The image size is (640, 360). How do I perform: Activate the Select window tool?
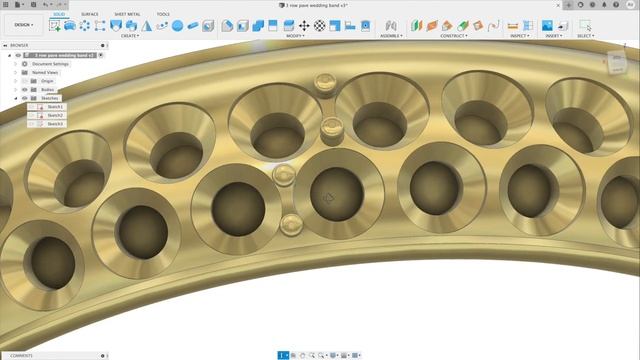pyautogui.click(x=585, y=25)
